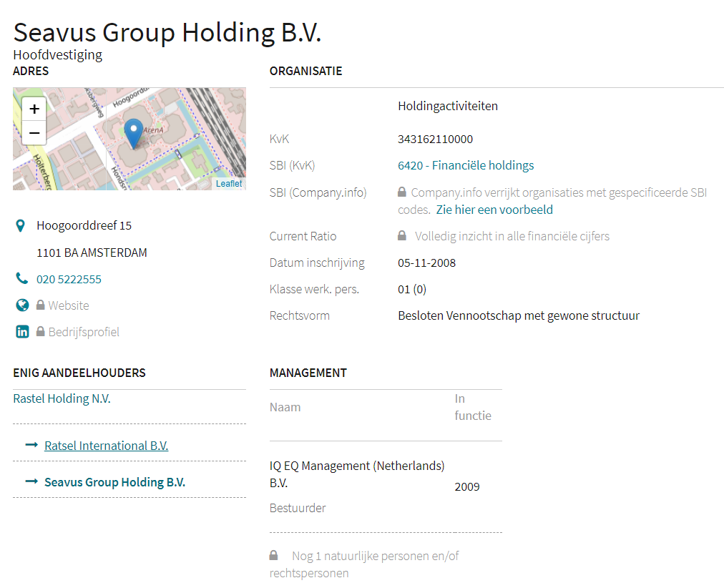Click the 'In functie' column header
Image resolution: width=724 pixels, height=588 pixels.
(x=473, y=407)
